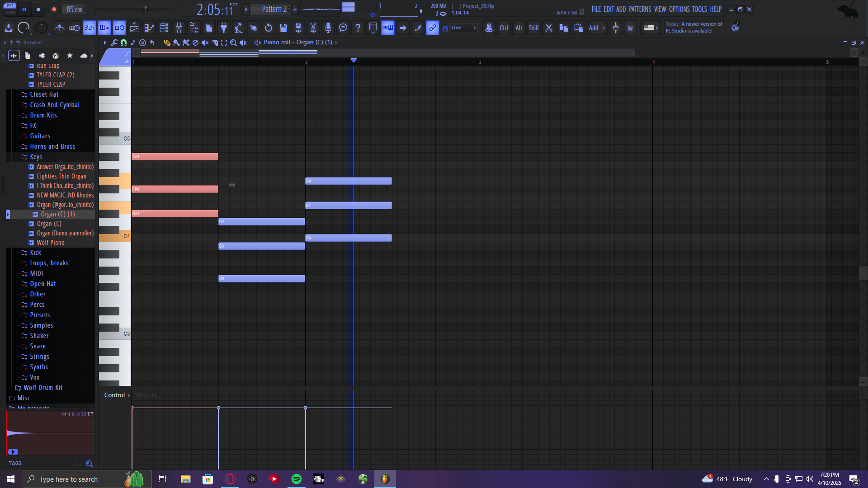Open the plugin picker plug icon
This screenshot has width=868, height=488.
223,28
